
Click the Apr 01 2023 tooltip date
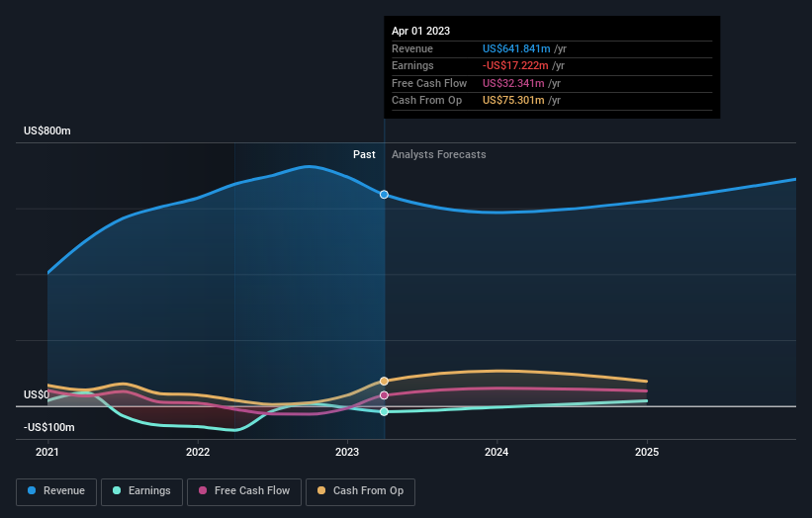point(420,31)
